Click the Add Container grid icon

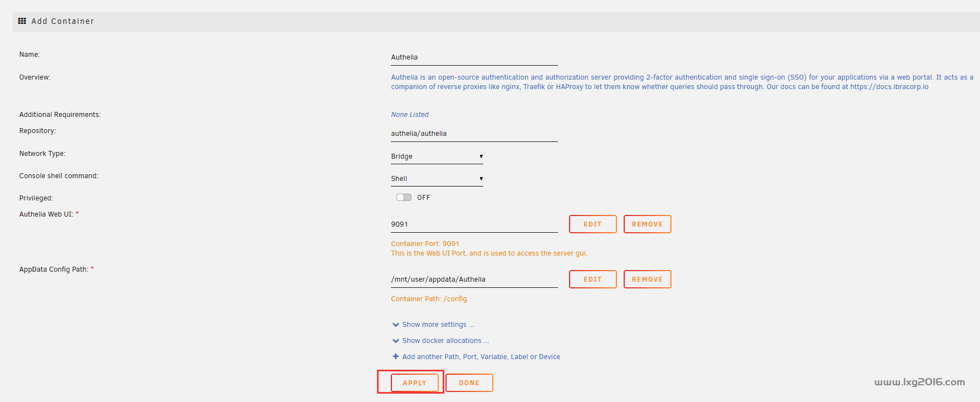click(x=22, y=21)
